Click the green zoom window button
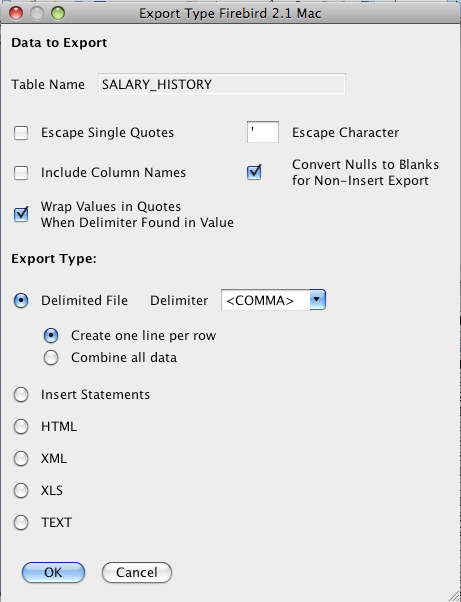The width and height of the screenshot is (461, 602). pyautogui.click(x=58, y=13)
